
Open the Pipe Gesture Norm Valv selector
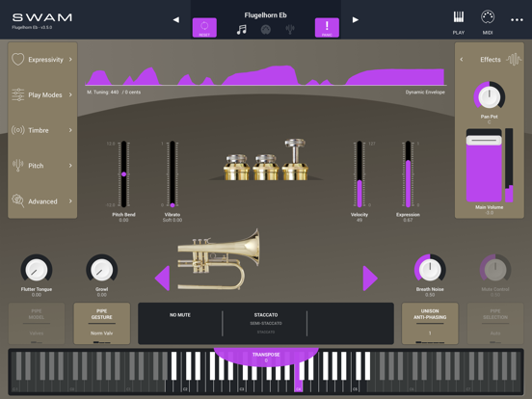[x=102, y=324]
